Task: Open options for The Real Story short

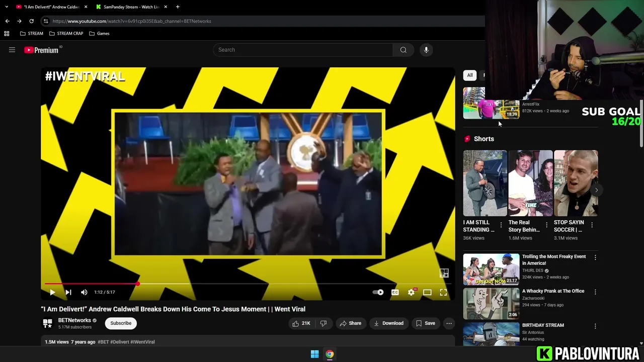Action: tap(546, 225)
